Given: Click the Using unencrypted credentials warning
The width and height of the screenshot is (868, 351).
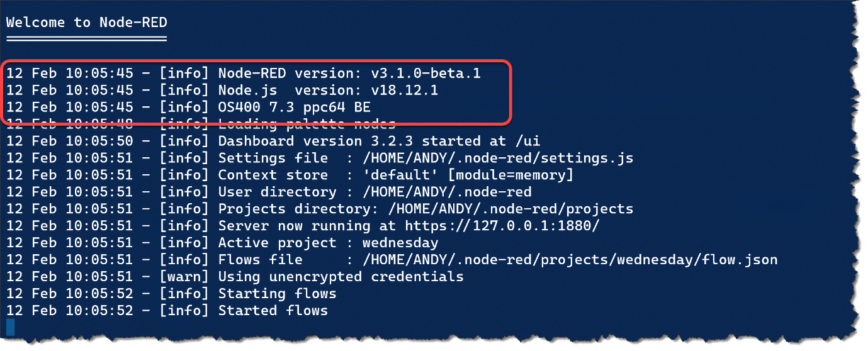Looking at the screenshot, I should [341, 277].
